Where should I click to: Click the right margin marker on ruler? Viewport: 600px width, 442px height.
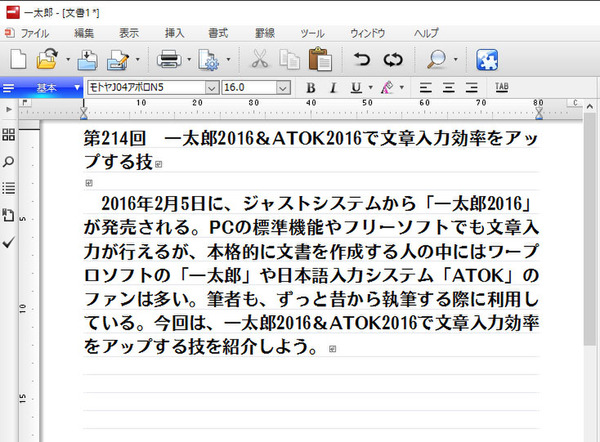[539, 113]
